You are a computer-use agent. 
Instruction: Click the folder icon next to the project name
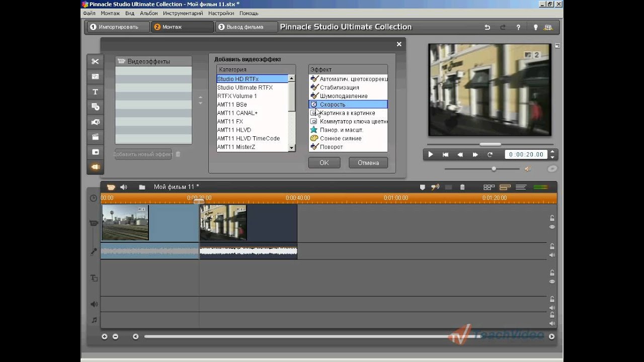coord(142,187)
